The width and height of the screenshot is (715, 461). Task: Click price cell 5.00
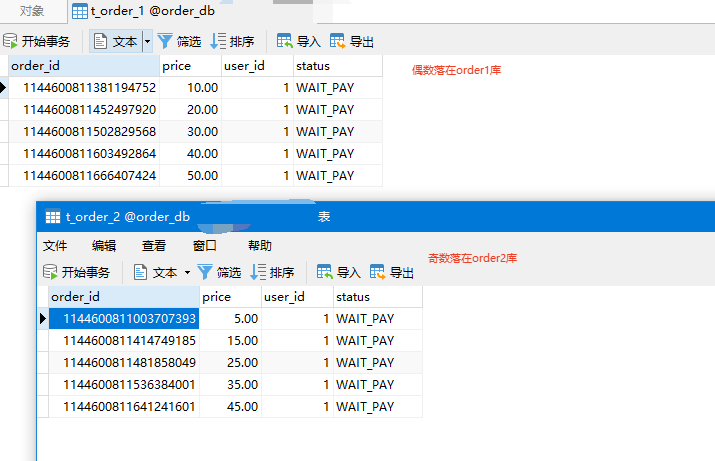(x=231, y=319)
